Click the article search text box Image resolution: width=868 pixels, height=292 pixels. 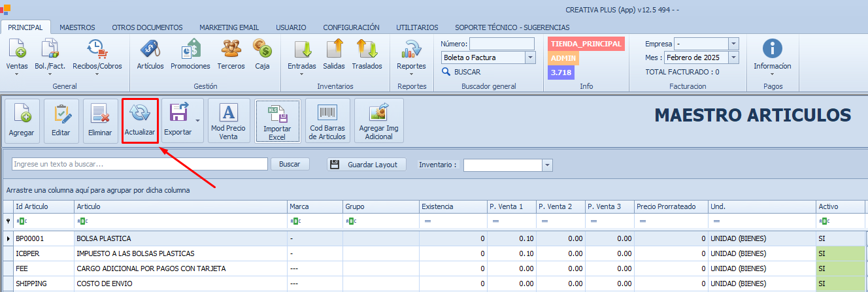(x=139, y=164)
